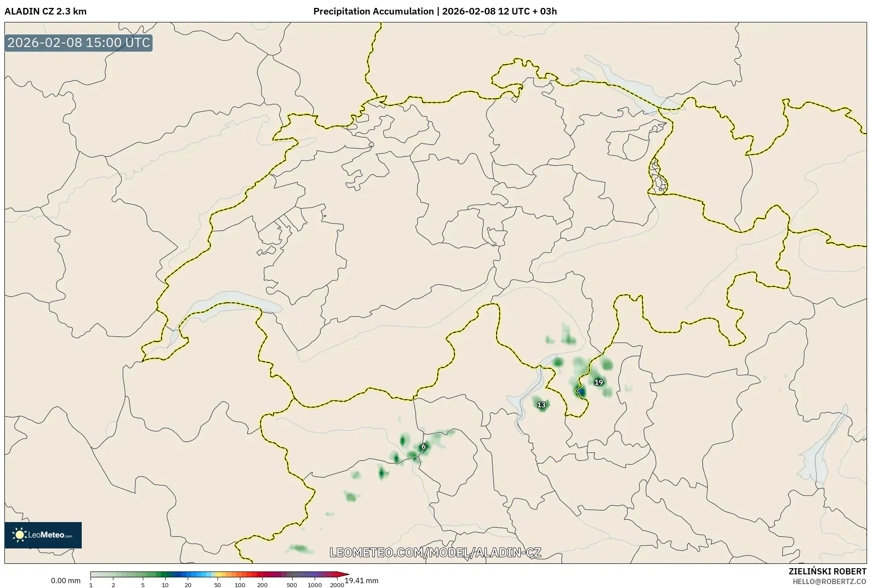Image resolution: width=871 pixels, height=588 pixels.
Task: Select the precipitation marker labeled 19
Action: click(598, 383)
